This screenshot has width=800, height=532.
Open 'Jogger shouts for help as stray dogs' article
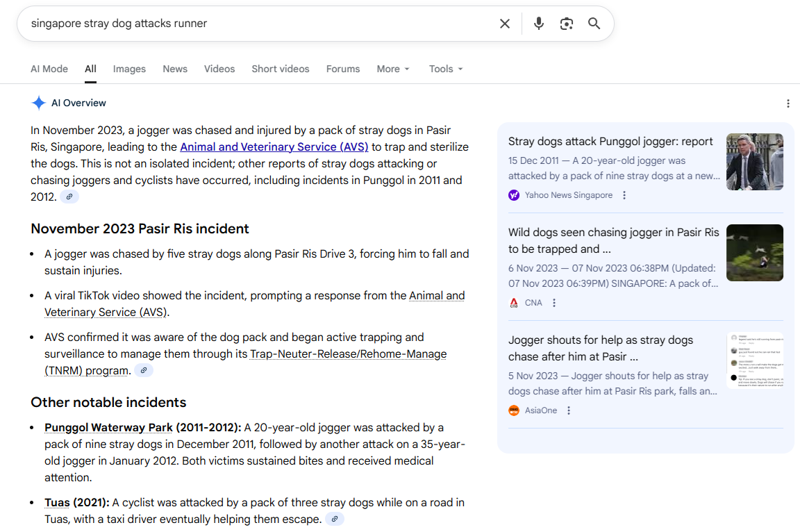(601, 348)
